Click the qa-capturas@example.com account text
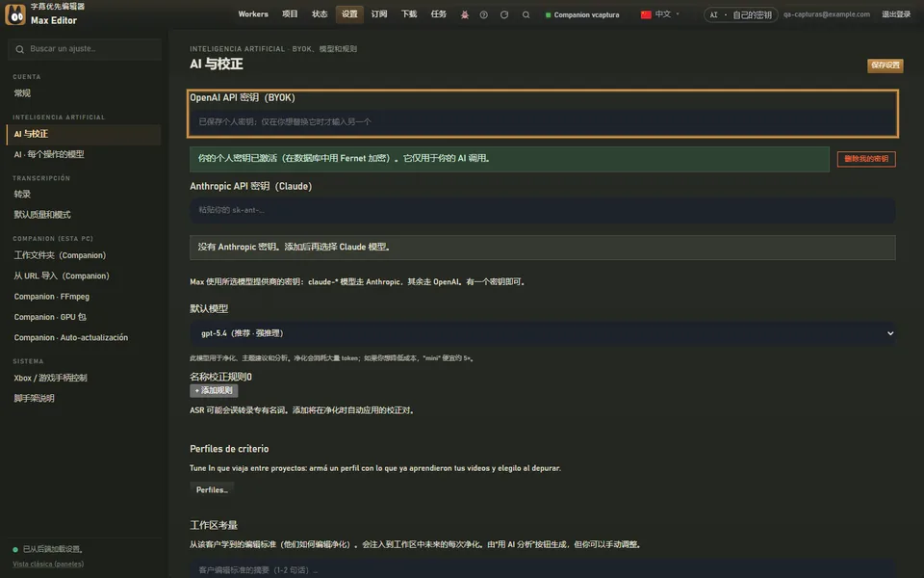 826,14
